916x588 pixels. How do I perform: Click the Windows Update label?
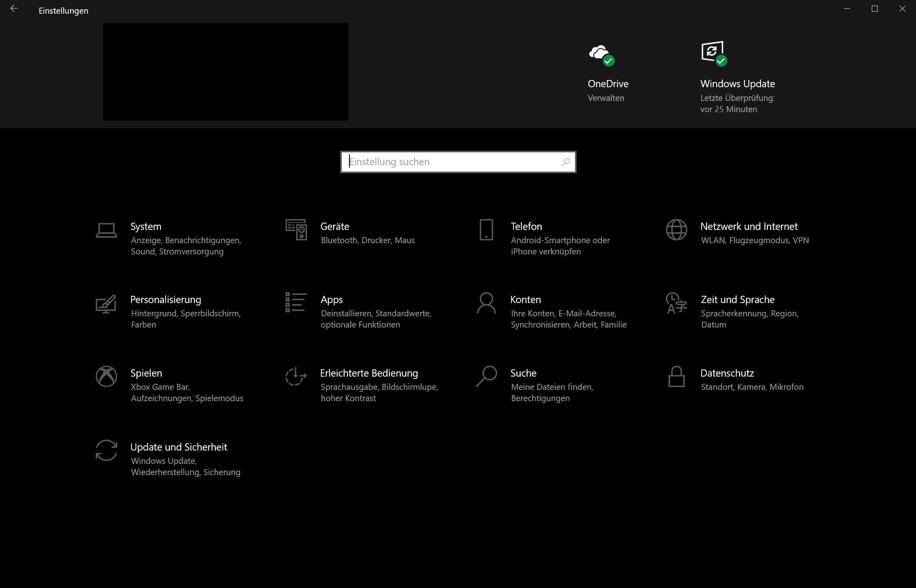click(737, 84)
